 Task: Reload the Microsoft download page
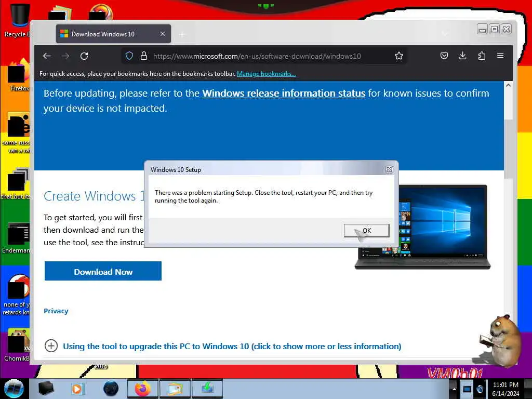85,56
